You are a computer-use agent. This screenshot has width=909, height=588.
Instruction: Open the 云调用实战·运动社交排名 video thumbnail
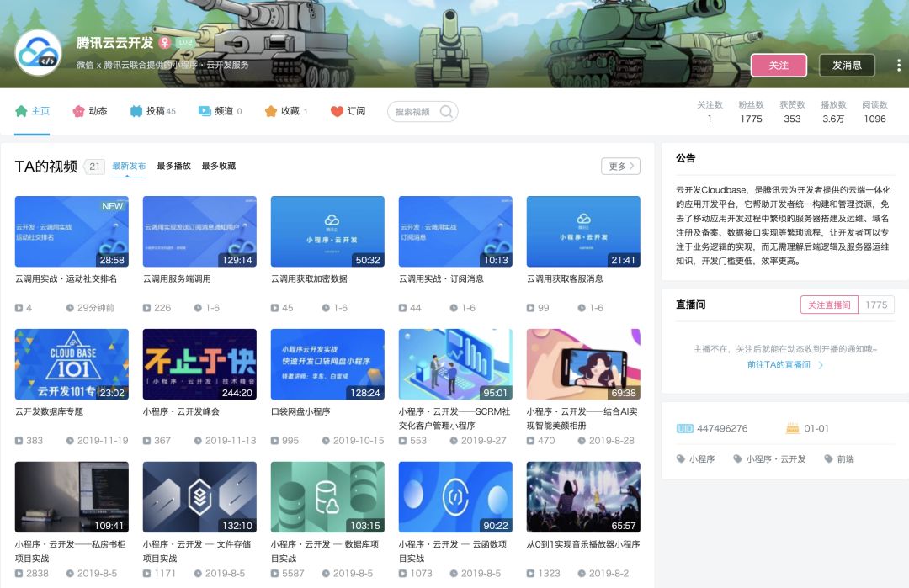pos(72,231)
